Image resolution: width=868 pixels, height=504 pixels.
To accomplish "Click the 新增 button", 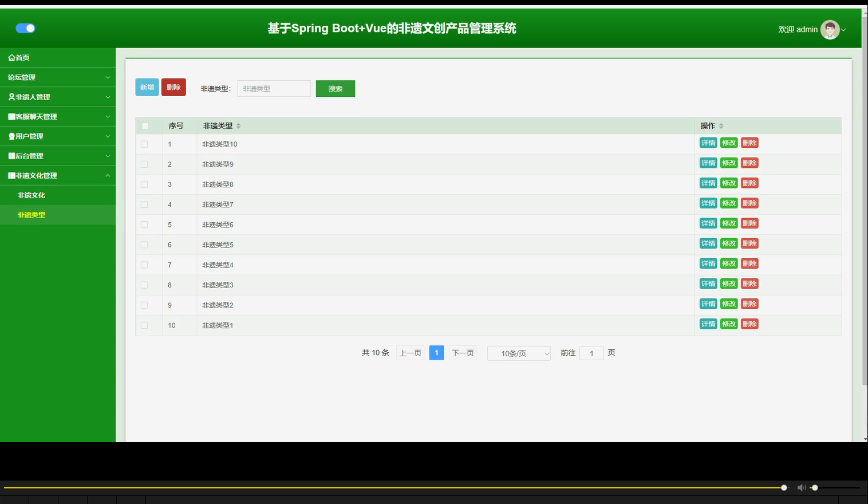I will [x=147, y=87].
